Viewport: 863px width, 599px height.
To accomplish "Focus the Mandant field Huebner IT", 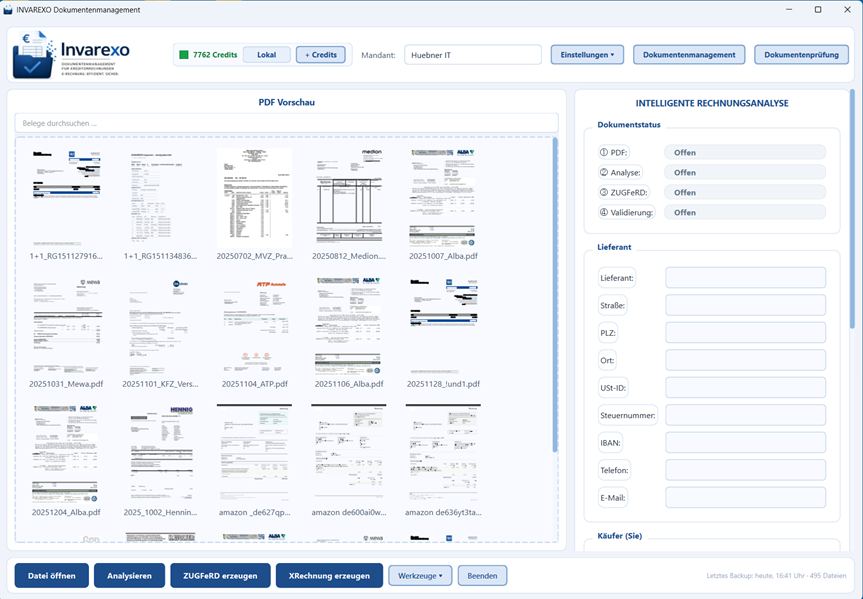I will click(x=473, y=55).
